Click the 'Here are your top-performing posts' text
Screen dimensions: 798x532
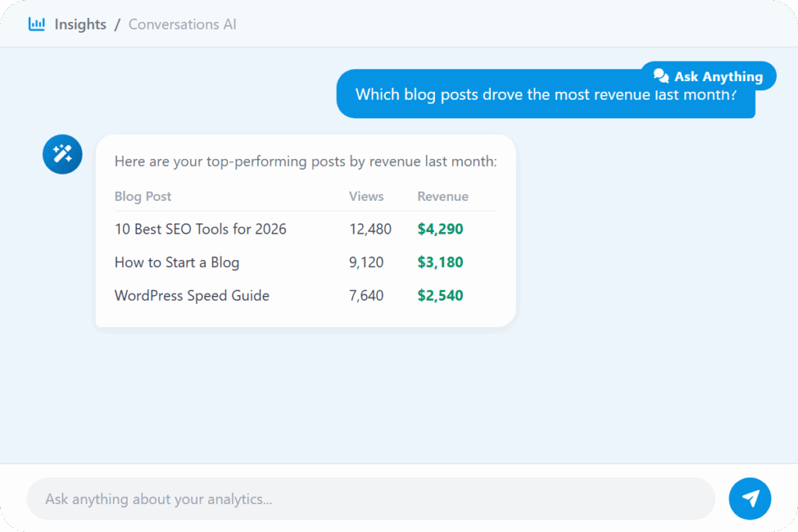[305, 161]
